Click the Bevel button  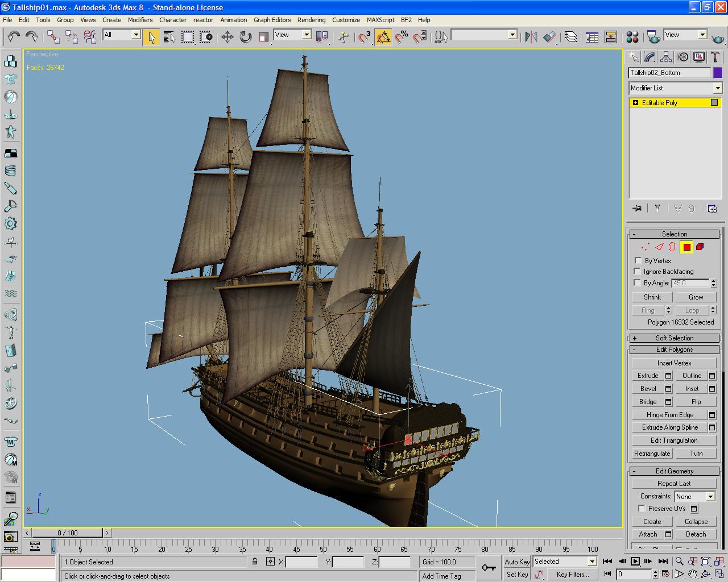pyautogui.click(x=648, y=389)
